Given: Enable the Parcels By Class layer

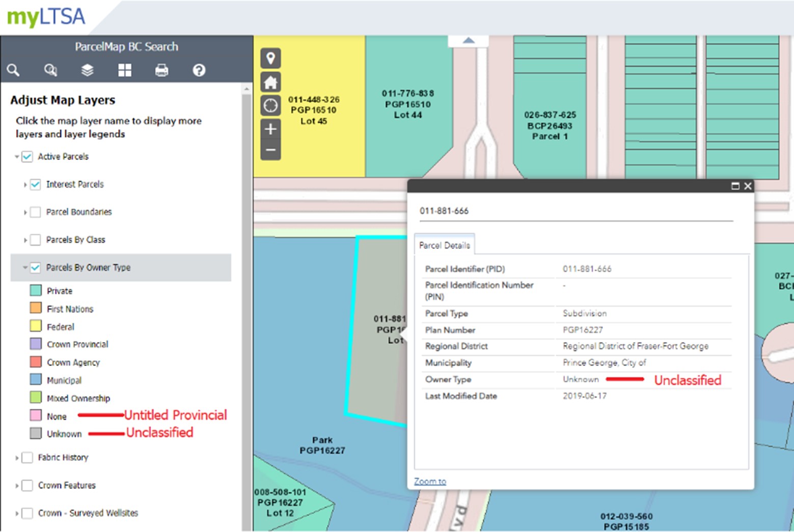Looking at the screenshot, I should [x=35, y=240].
